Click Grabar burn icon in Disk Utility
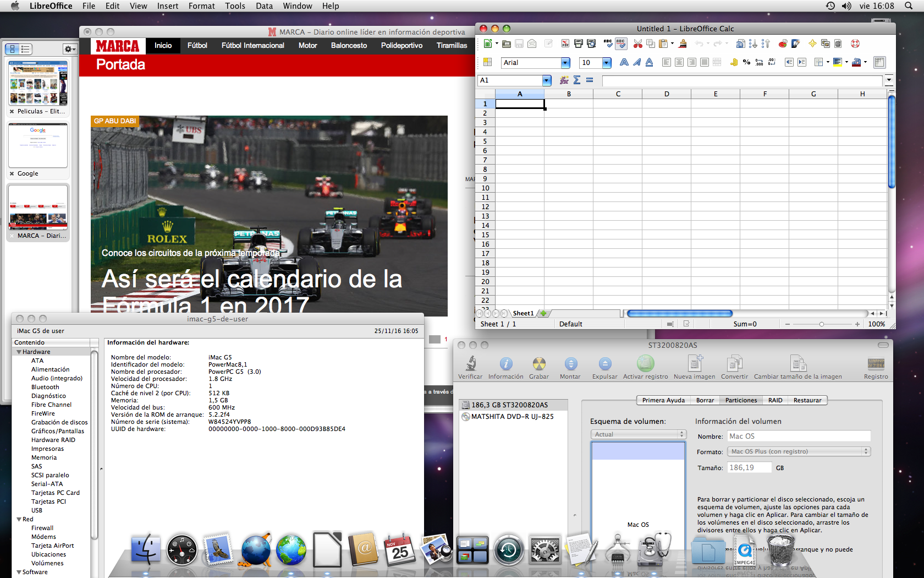Viewport: 924px width, 578px height. coord(539,368)
